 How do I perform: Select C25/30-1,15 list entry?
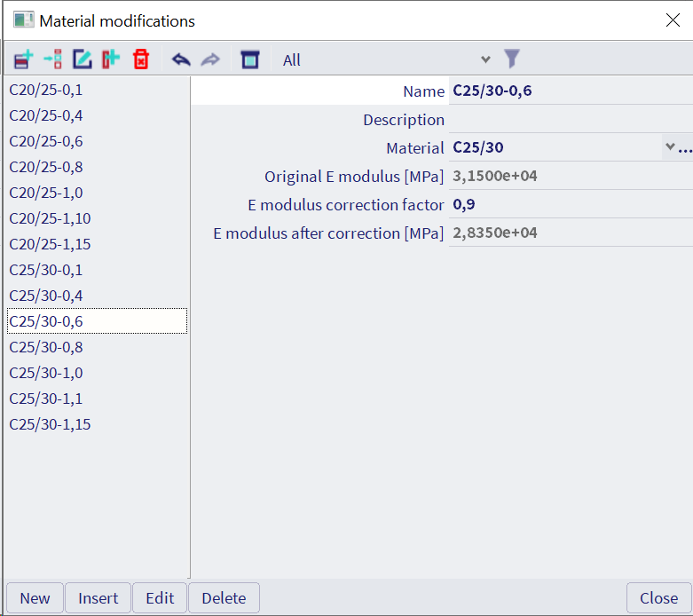click(x=50, y=424)
